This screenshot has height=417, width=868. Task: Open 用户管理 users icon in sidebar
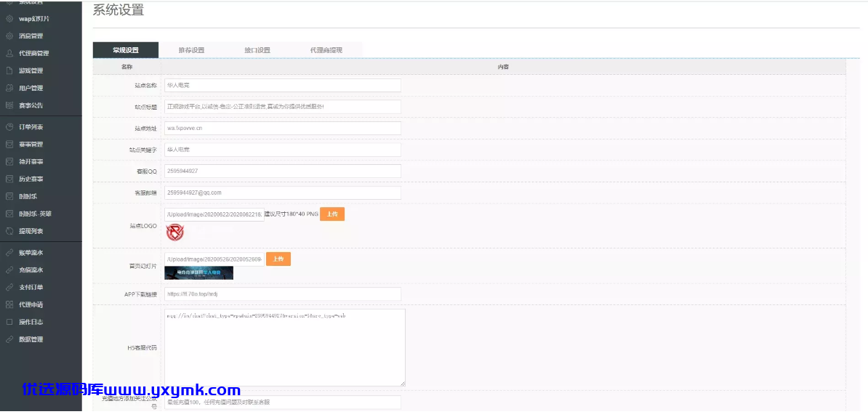point(9,87)
